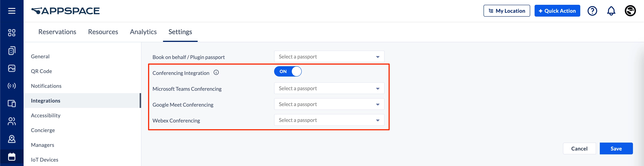This screenshot has height=166, width=644.
Task: Select Notifications in settings sidebar
Action: (x=46, y=86)
